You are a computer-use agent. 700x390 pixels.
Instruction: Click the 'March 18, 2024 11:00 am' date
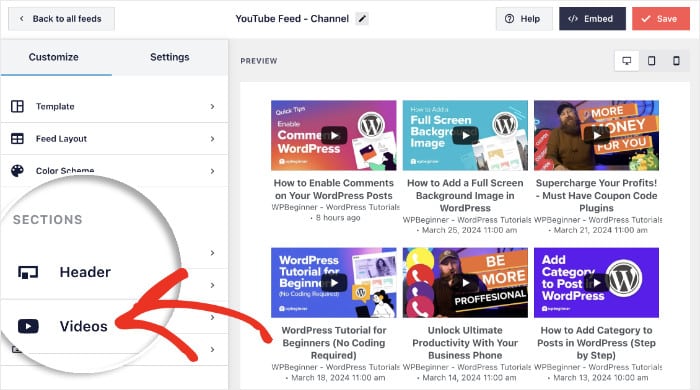[338, 378]
